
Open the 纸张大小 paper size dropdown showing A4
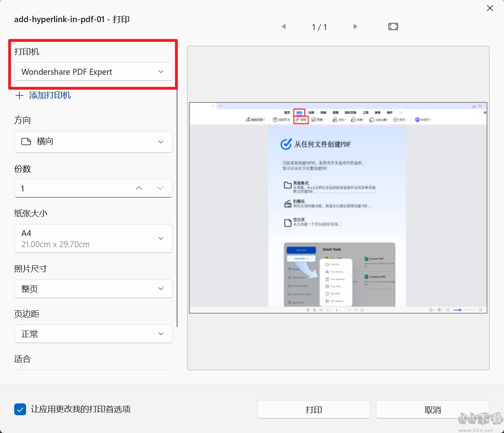tap(160, 238)
